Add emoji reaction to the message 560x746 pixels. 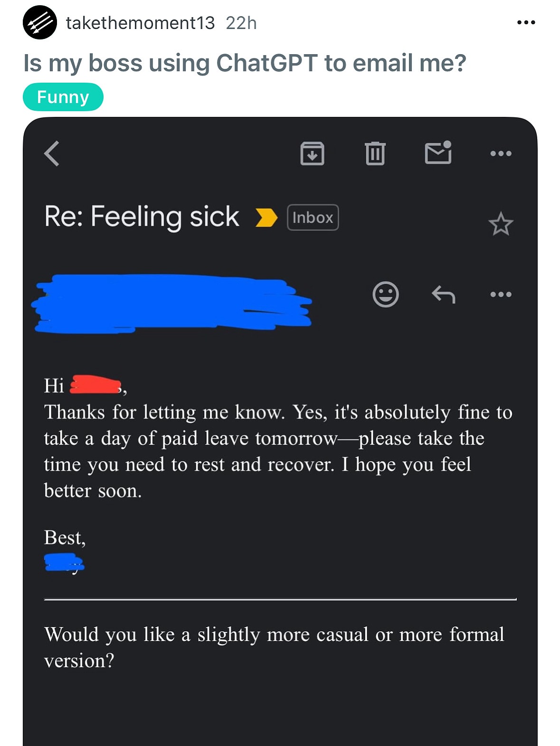click(385, 295)
